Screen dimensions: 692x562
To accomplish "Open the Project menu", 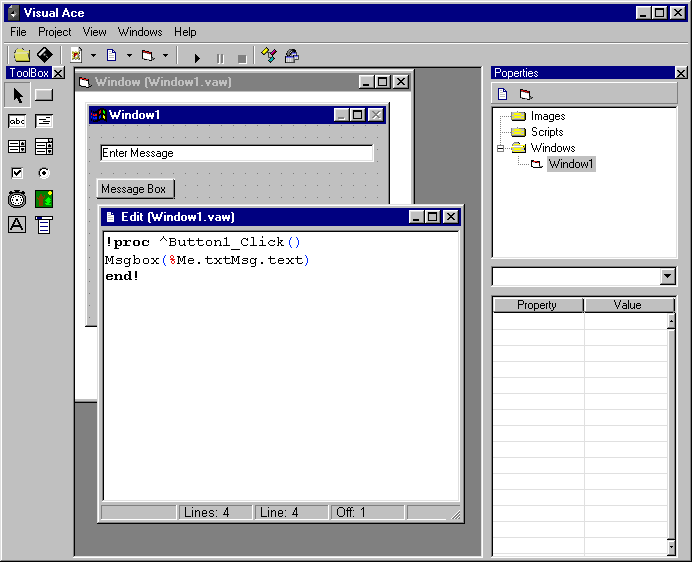I will (55, 32).
